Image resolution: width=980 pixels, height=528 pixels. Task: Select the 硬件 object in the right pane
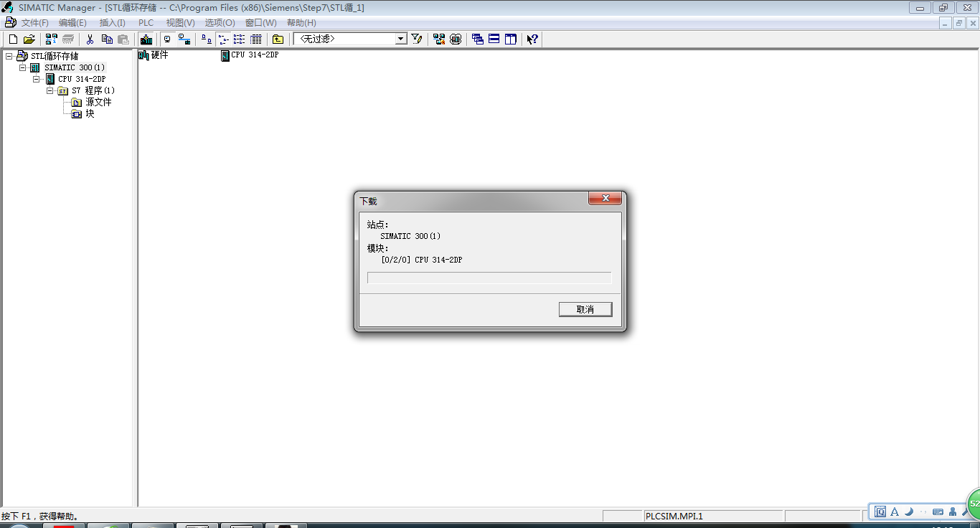(x=154, y=55)
